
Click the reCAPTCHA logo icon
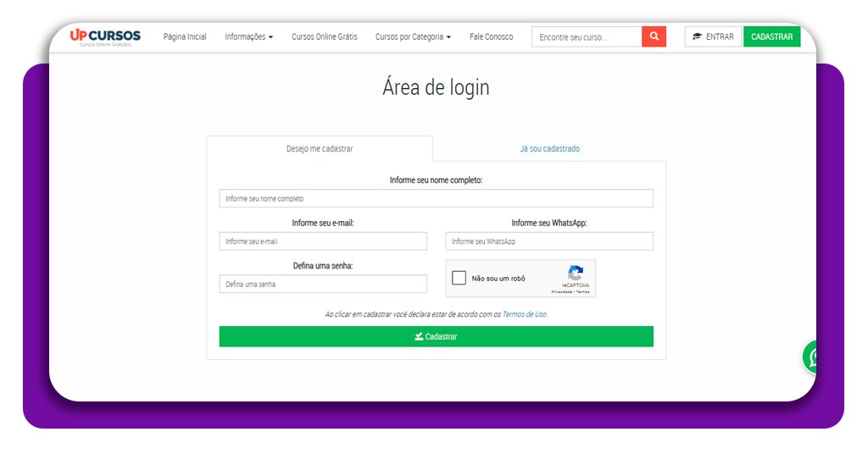point(576,273)
